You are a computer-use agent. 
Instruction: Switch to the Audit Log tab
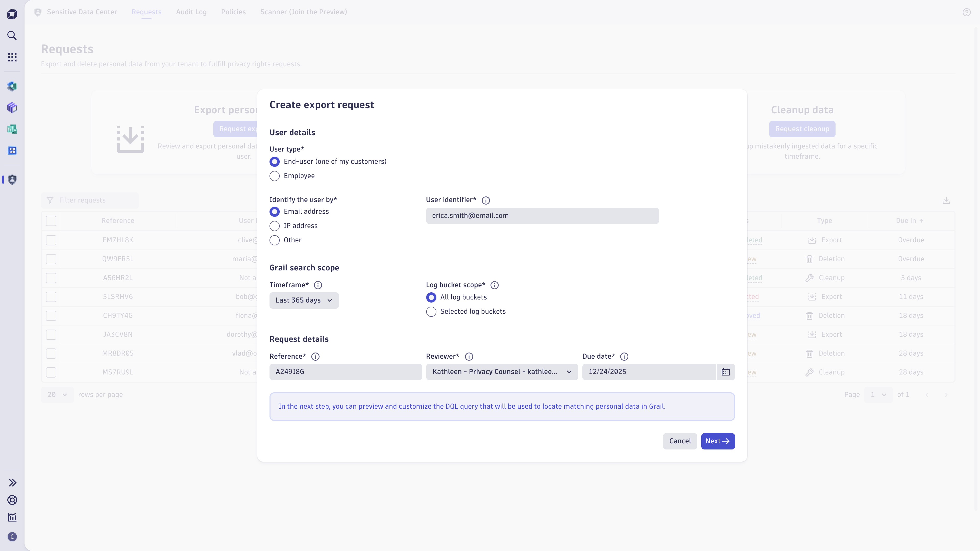tap(191, 12)
